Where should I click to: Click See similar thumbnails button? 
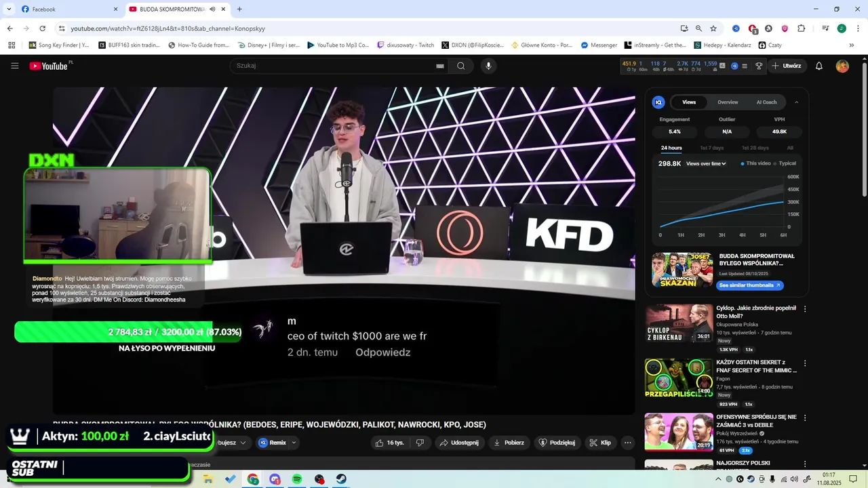(x=749, y=285)
